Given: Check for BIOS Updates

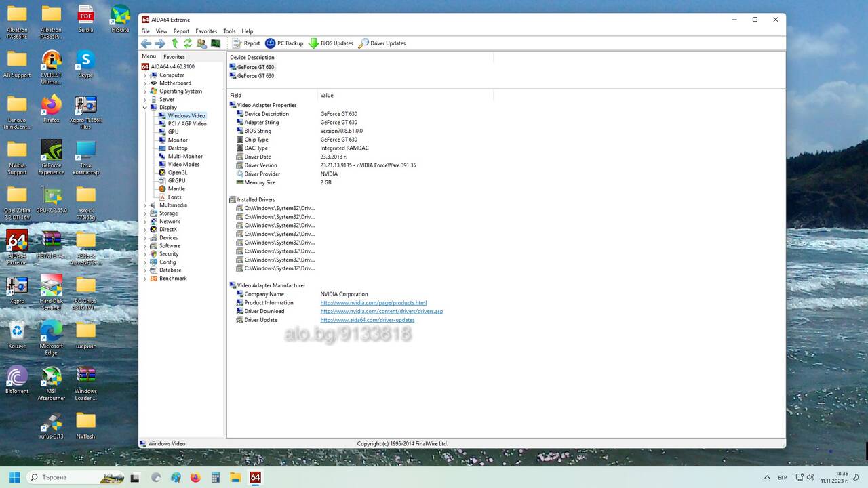Looking at the screenshot, I should (331, 43).
